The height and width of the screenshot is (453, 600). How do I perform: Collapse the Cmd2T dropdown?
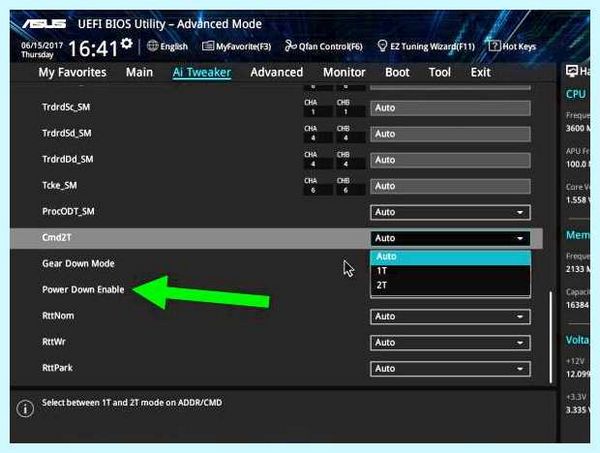click(x=450, y=238)
